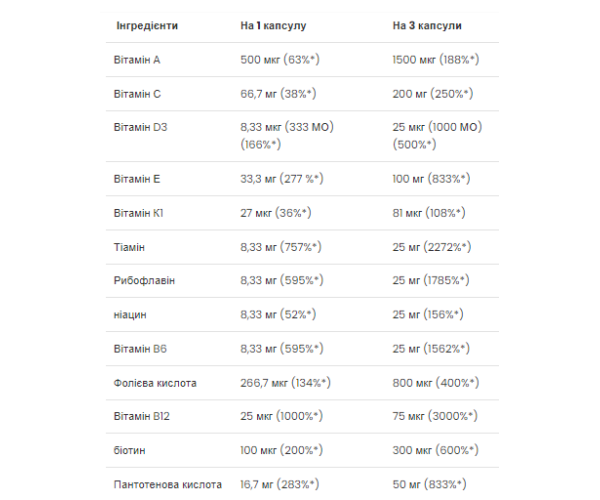This screenshot has width=600, height=500.
Task: Click the 'Фолієва кислота' ingredient name
Action: click(155, 382)
